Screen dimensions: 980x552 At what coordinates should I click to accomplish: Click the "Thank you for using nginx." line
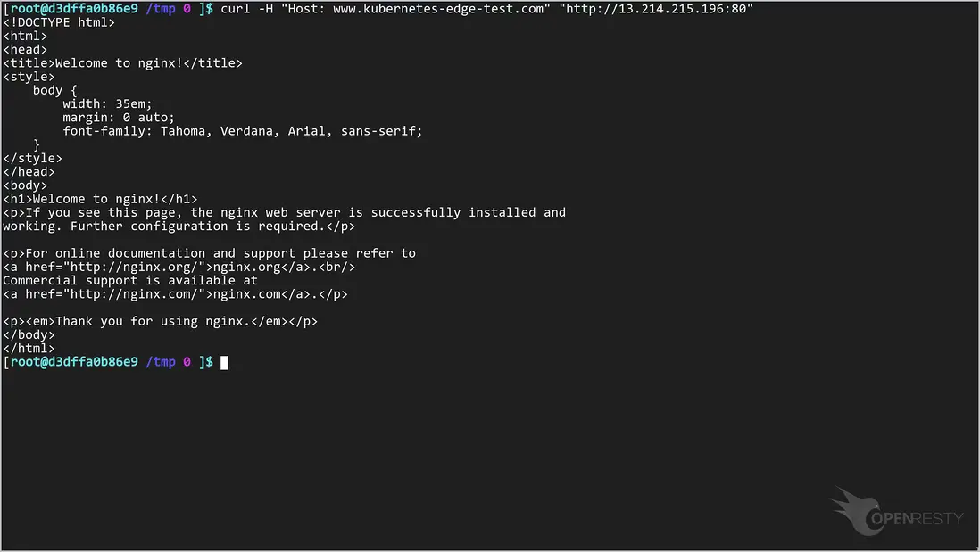161,321
